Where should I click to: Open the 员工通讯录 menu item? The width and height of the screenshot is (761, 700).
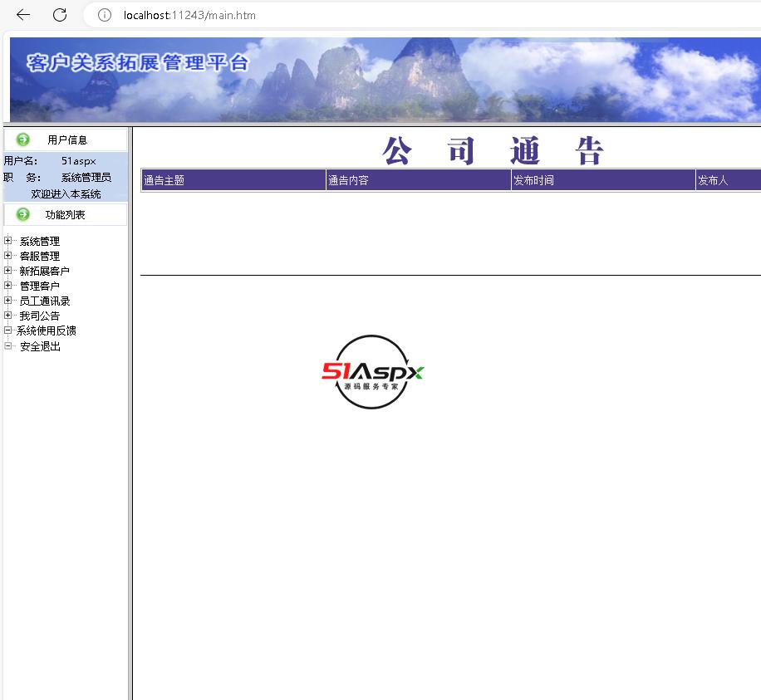click(45, 301)
